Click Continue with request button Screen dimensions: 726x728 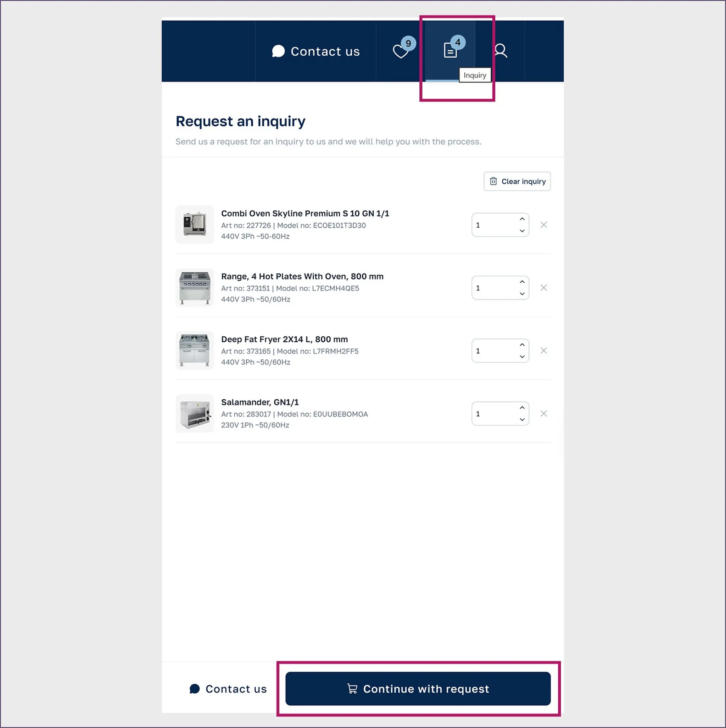point(418,689)
